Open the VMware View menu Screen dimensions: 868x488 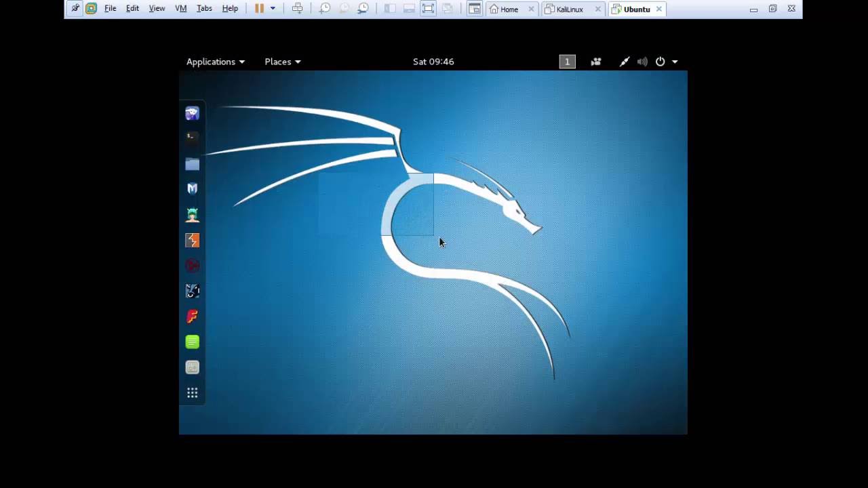click(x=157, y=9)
